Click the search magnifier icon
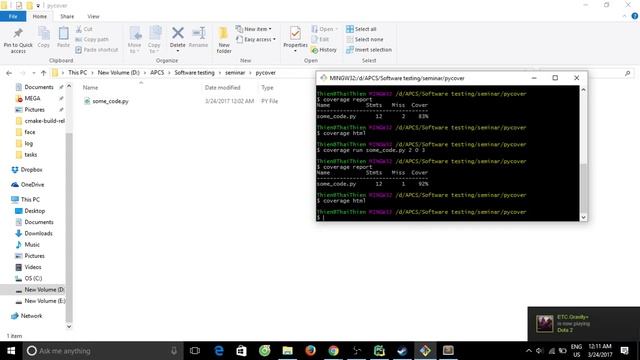The width and height of the screenshot is (640, 360). (627, 73)
